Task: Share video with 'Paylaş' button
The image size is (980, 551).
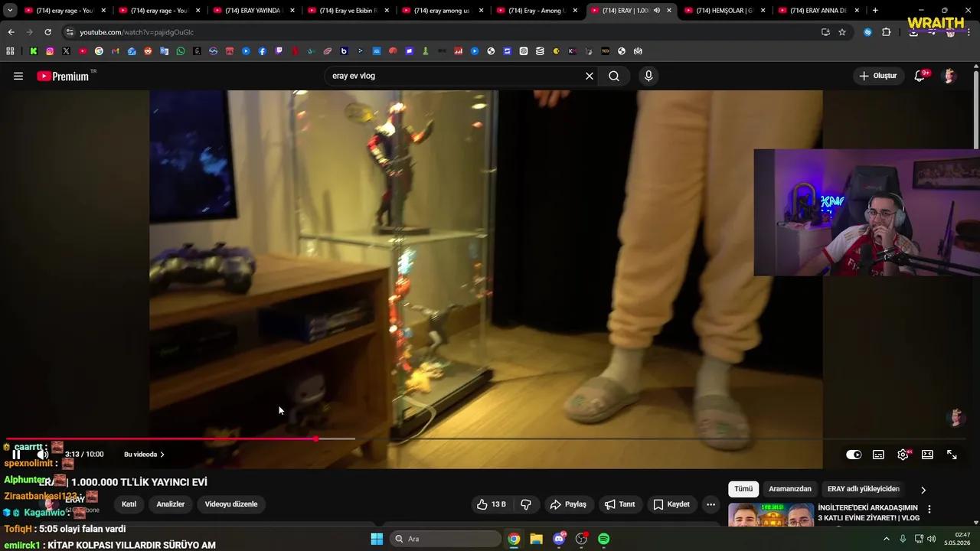Action: (x=568, y=504)
